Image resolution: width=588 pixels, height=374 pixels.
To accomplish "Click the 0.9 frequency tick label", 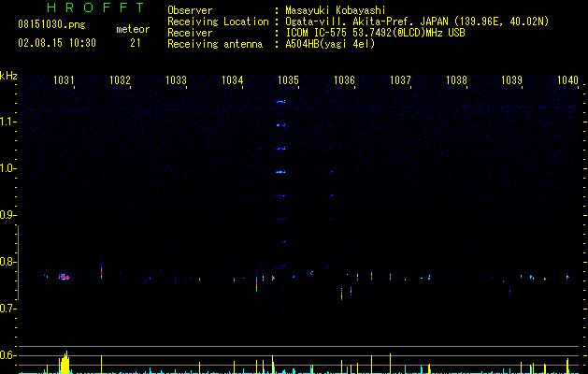I will (7, 215).
